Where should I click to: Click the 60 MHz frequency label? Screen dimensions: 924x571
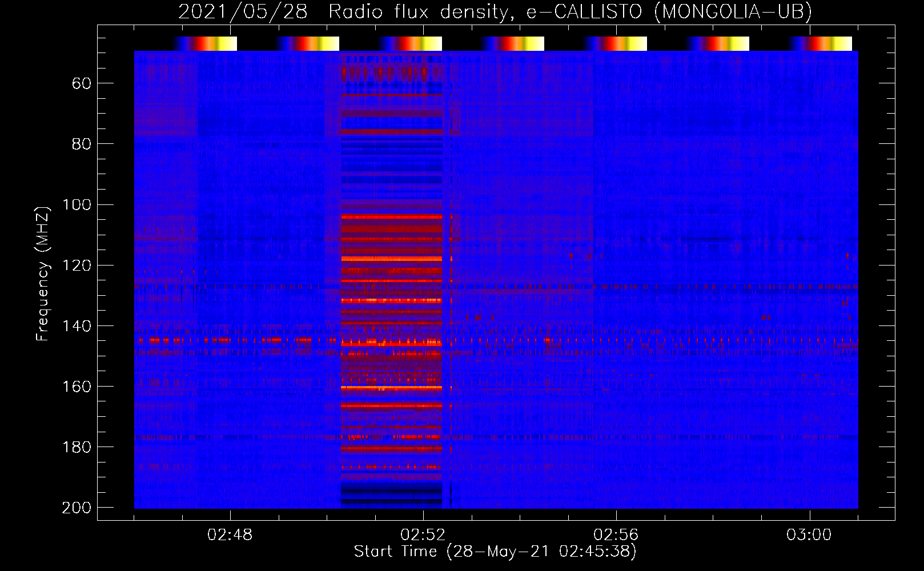pos(82,84)
